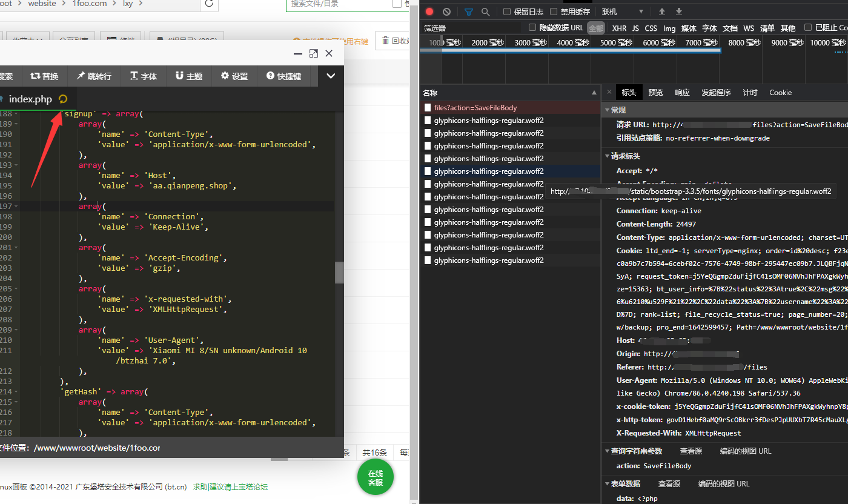848x504 pixels.
Task: Switch to the 预览 preview tab
Action: [x=655, y=93]
